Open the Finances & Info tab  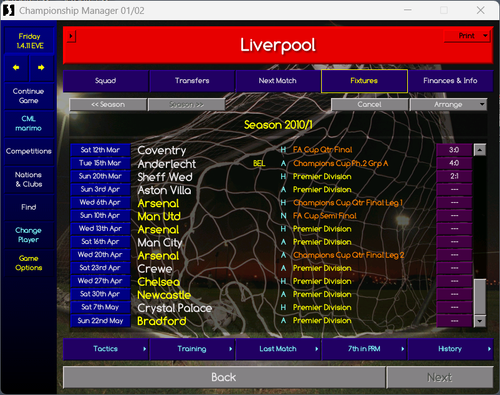[450, 81]
